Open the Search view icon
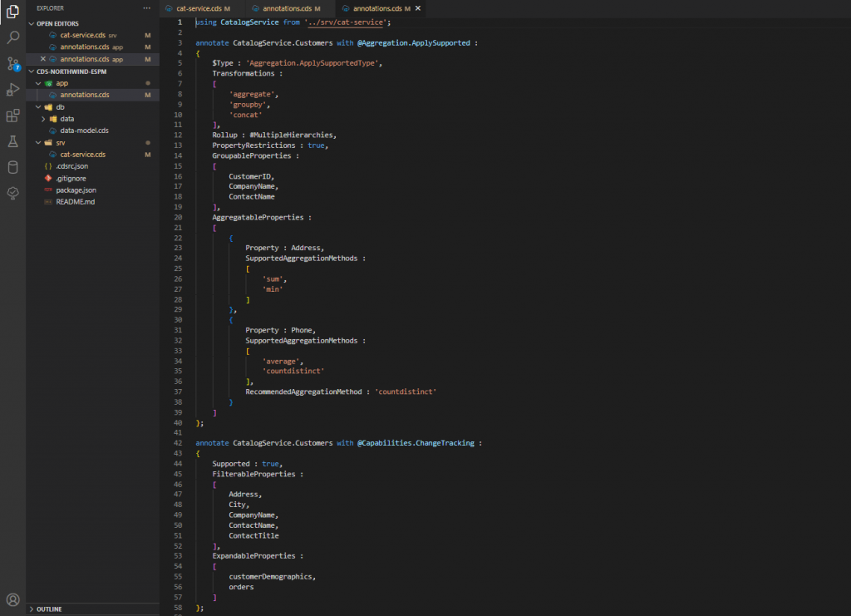851x616 pixels. pyautogui.click(x=12, y=37)
